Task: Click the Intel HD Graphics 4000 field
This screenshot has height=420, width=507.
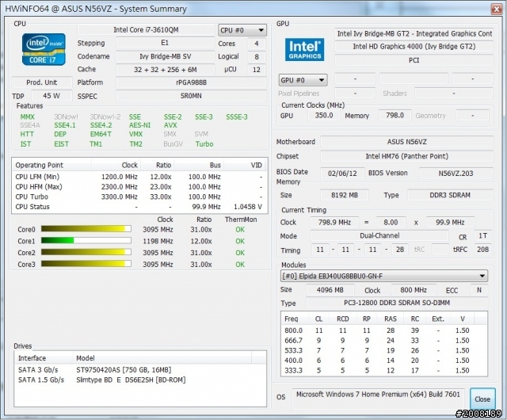Action: [x=414, y=47]
